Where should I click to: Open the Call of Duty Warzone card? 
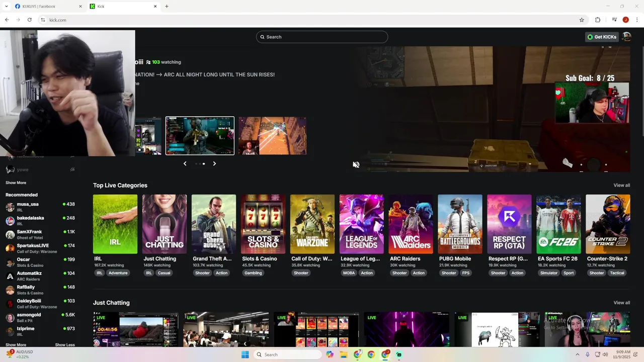pyautogui.click(x=312, y=224)
